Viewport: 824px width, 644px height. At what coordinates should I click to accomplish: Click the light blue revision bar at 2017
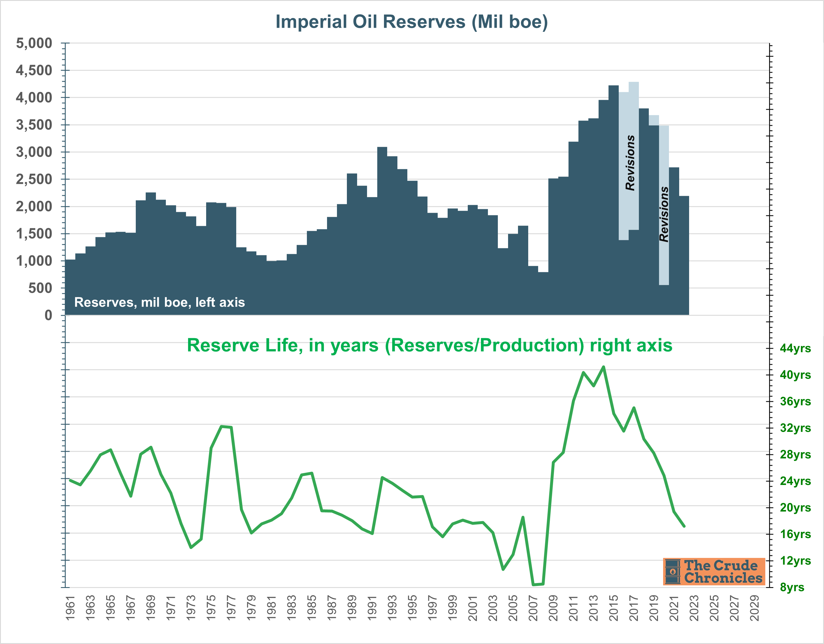[x=634, y=156]
